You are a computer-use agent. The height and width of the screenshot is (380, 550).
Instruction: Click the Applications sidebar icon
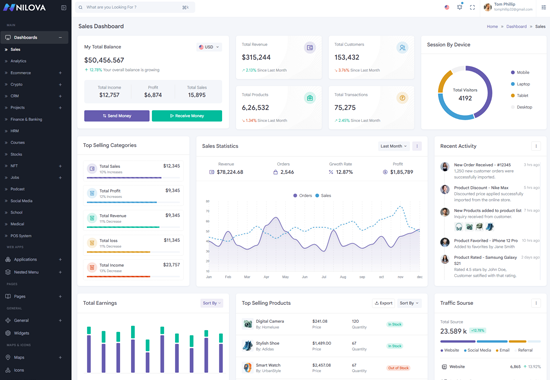tap(8, 259)
